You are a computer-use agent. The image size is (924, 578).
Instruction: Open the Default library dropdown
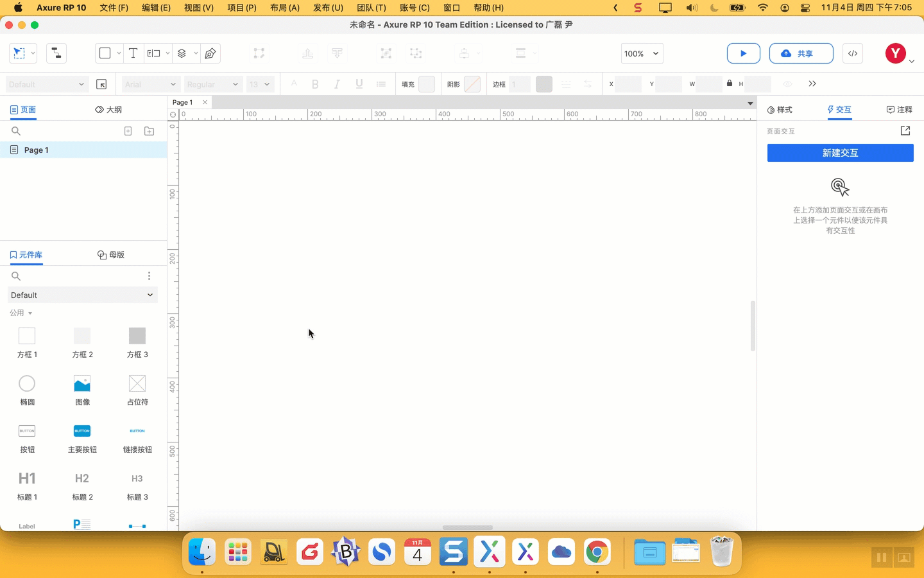tap(83, 295)
